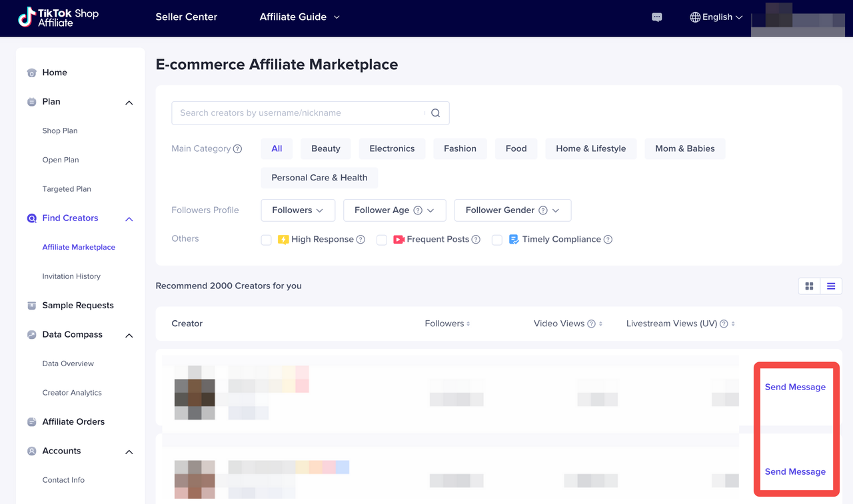853x504 pixels.
Task: Enable the High Response checkbox
Action: tap(267, 240)
